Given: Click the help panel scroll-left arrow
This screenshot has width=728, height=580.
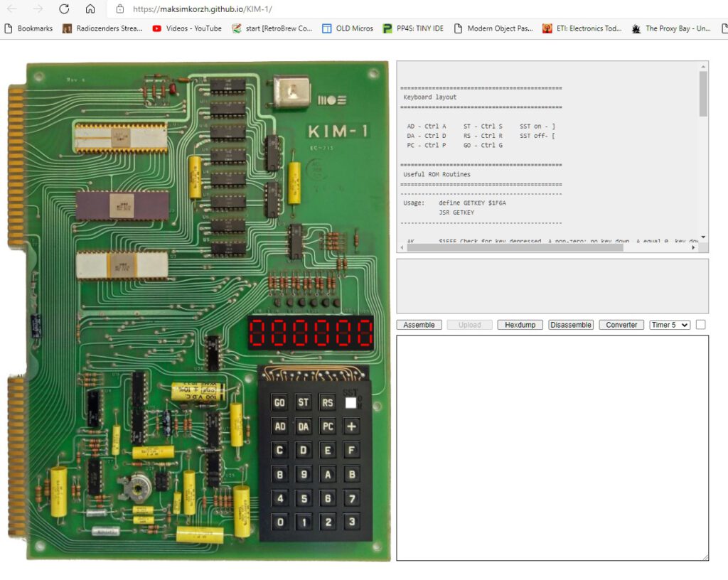Looking at the screenshot, I should click(402, 248).
